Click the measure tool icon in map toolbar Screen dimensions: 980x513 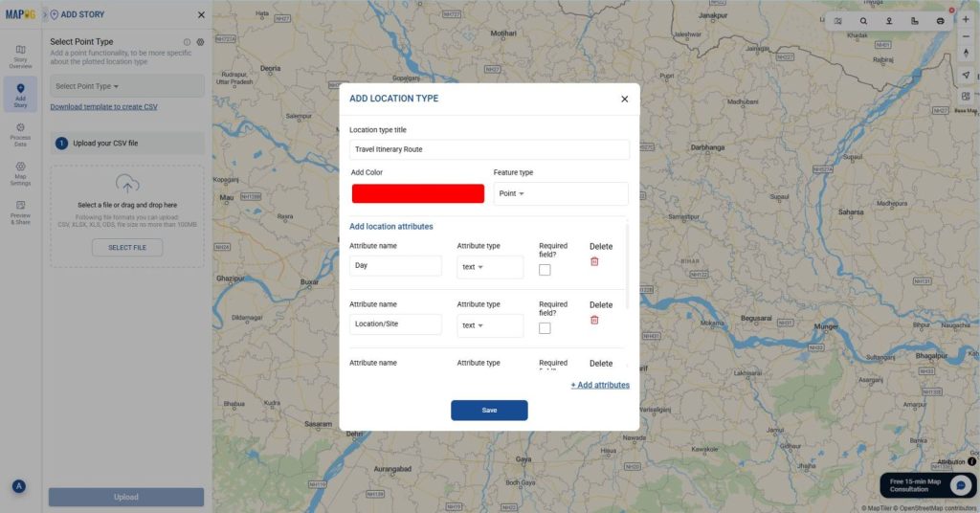[x=914, y=21]
